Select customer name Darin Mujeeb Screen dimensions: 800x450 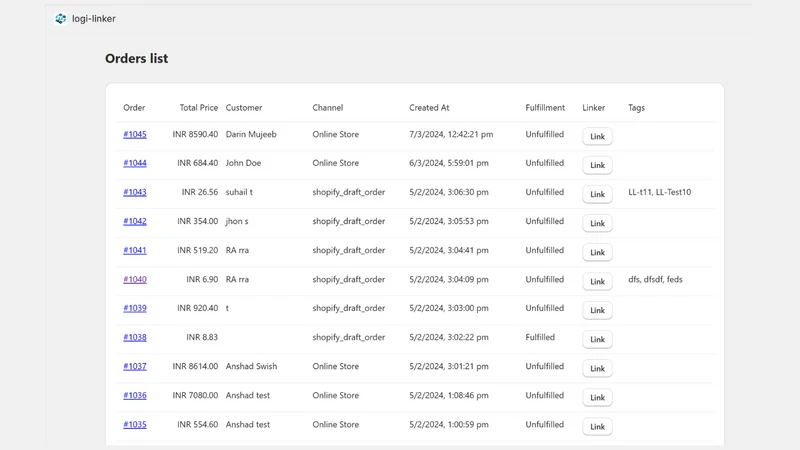[x=251, y=134]
